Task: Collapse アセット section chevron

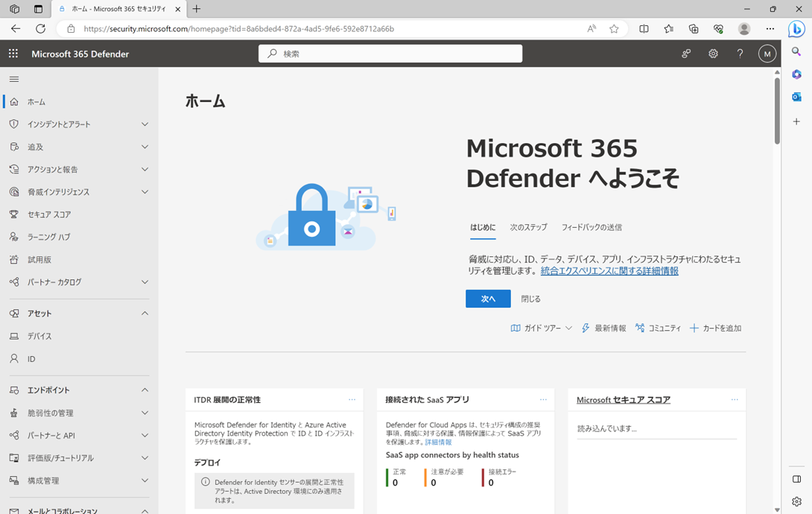Action: click(145, 313)
